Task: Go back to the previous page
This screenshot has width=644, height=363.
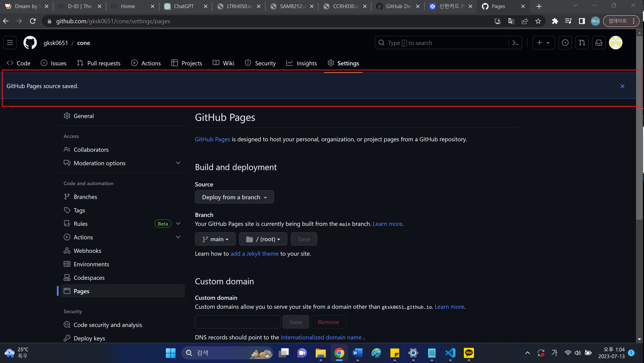Action: pos(6,21)
